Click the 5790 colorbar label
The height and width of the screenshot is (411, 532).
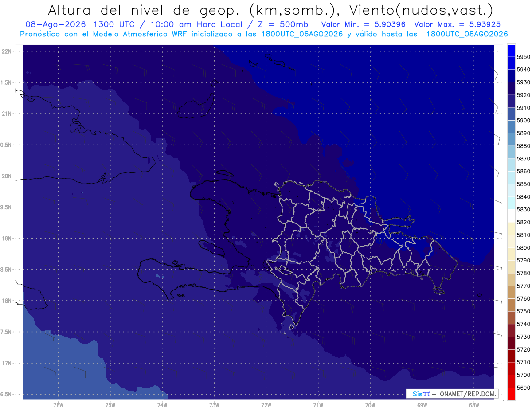(x=523, y=260)
